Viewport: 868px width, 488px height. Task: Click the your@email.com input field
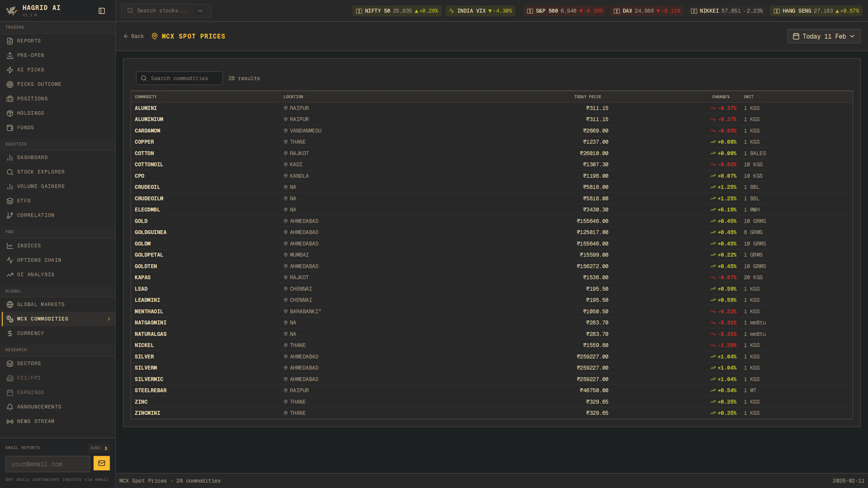point(47,464)
